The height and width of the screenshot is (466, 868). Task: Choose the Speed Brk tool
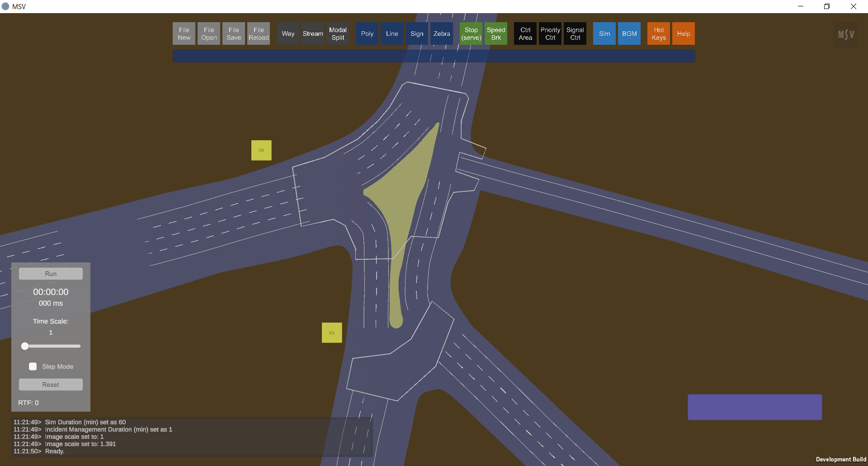point(496,34)
